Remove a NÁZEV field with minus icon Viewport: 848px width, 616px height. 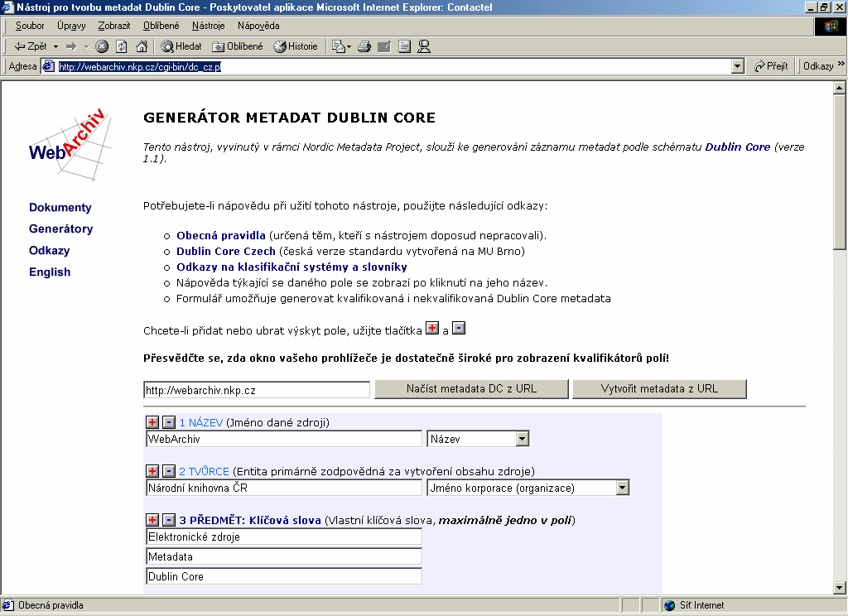pos(169,422)
